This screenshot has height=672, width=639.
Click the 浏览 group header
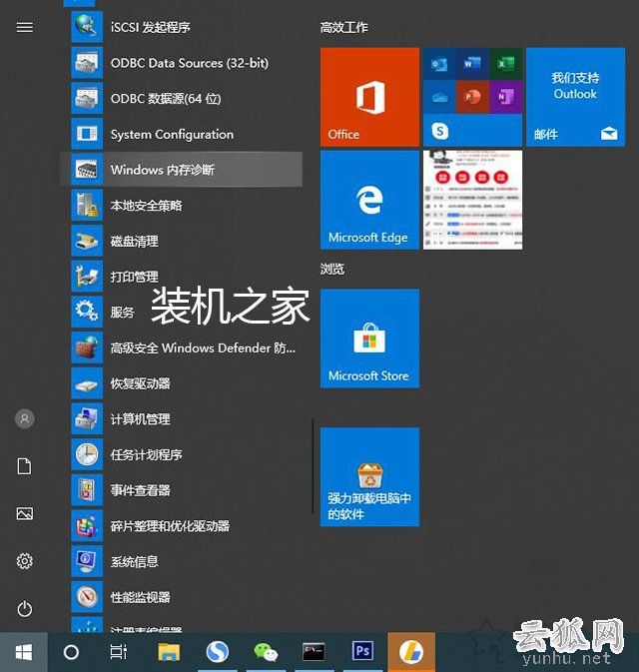tap(332, 269)
